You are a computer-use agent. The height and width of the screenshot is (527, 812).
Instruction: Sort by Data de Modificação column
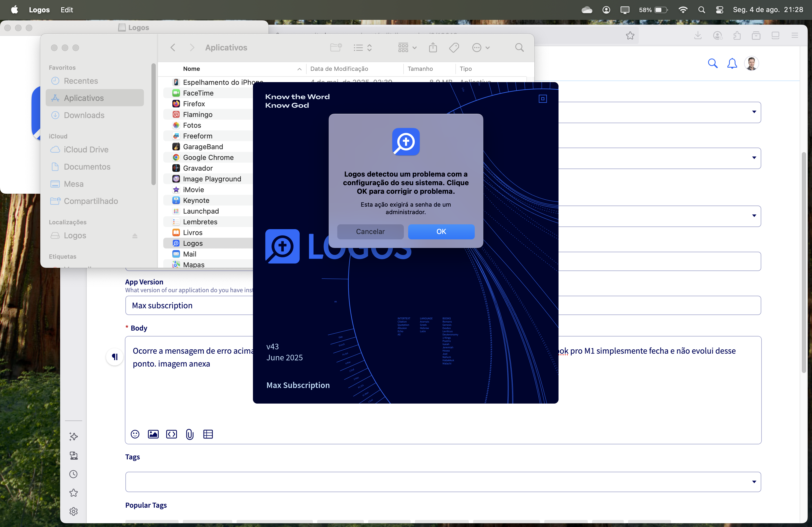click(355, 68)
